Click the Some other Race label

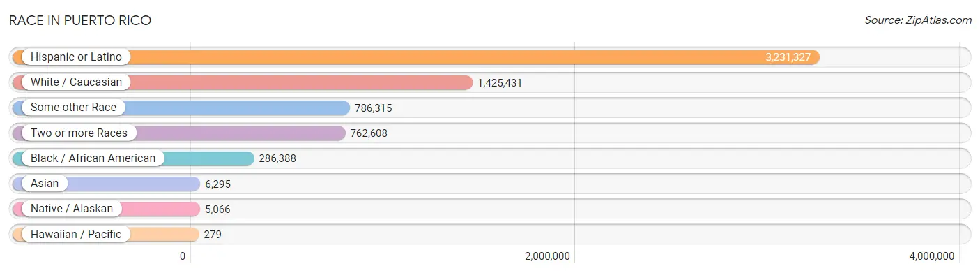coord(74,108)
